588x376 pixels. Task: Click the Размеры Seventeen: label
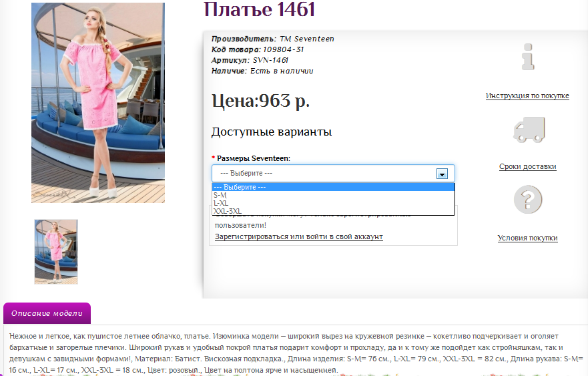[251, 158]
